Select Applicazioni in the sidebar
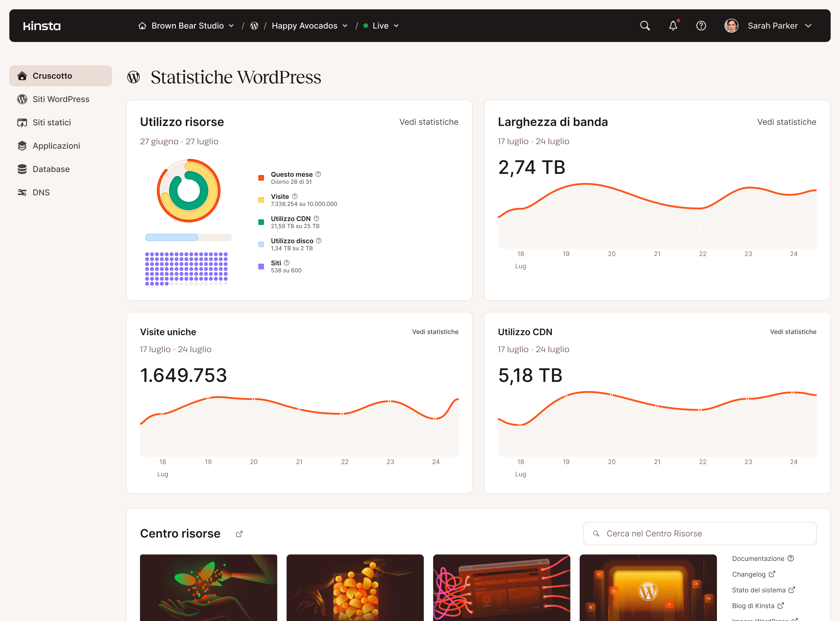The width and height of the screenshot is (840, 621). click(x=56, y=145)
